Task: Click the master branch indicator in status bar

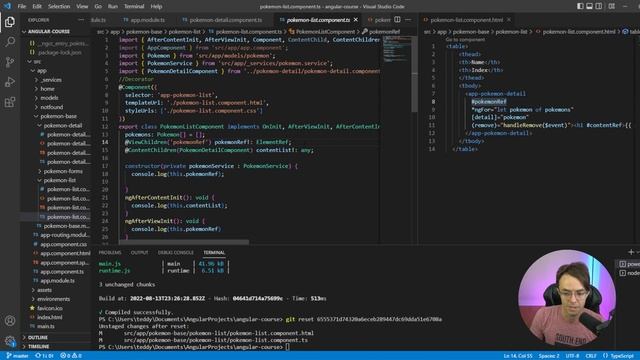Action: click(17, 356)
